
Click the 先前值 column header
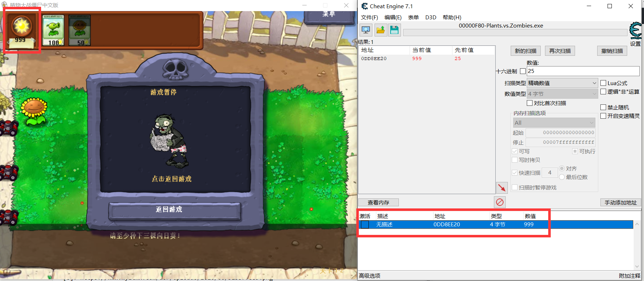pyautogui.click(x=474, y=50)
